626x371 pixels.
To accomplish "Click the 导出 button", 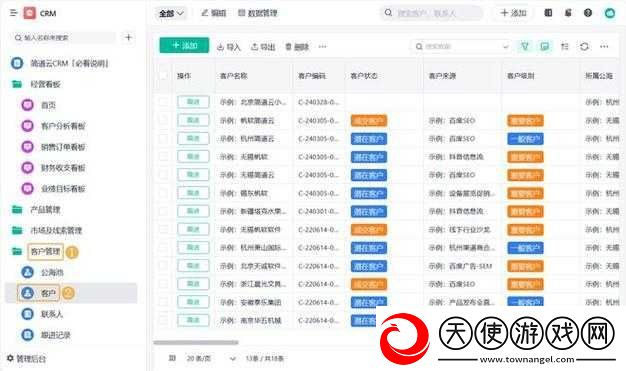I will [263, 47].
